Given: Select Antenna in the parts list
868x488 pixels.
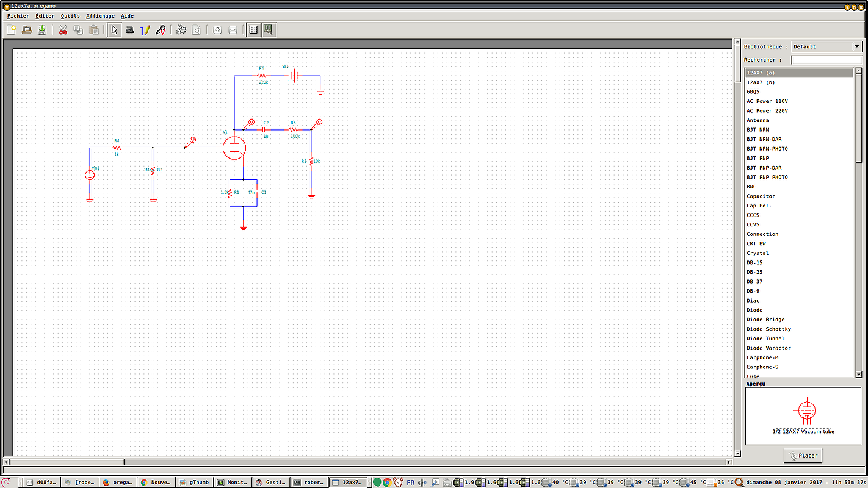Looking at the screenshot, I should pyautogui.click(x=798, y=120).
